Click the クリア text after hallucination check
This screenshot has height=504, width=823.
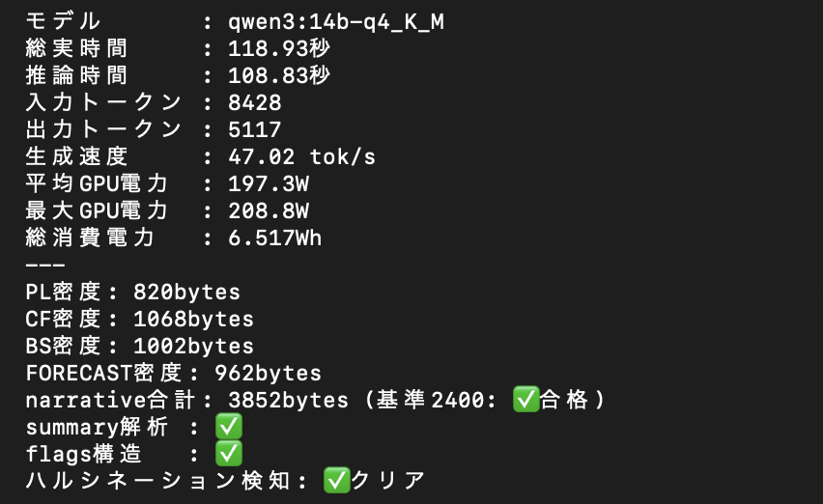point(388,481)
